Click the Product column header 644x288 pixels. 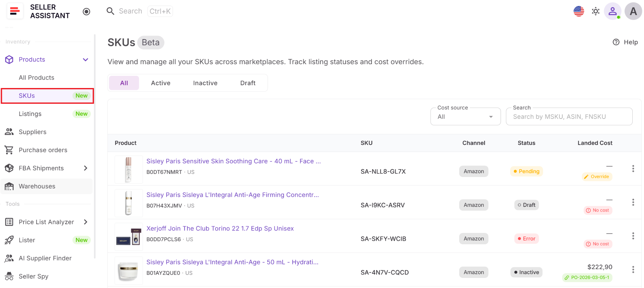[125, 143]
